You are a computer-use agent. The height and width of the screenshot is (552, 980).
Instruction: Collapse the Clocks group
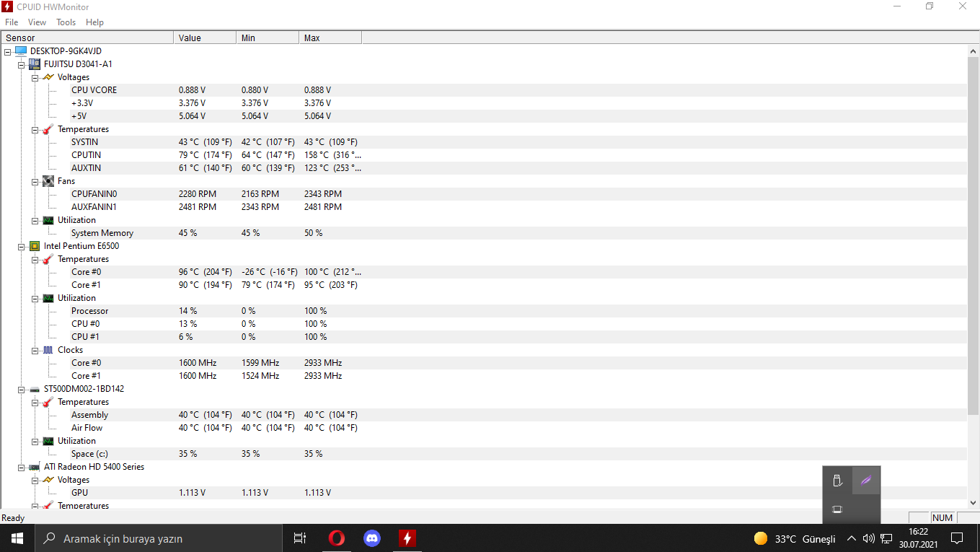point(35,351)
